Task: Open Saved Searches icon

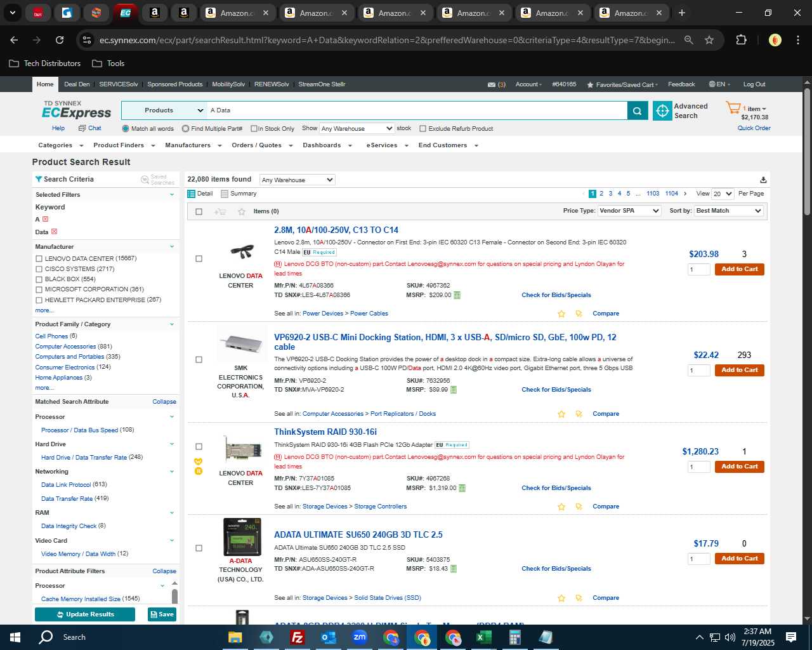Action: point(145,180)
